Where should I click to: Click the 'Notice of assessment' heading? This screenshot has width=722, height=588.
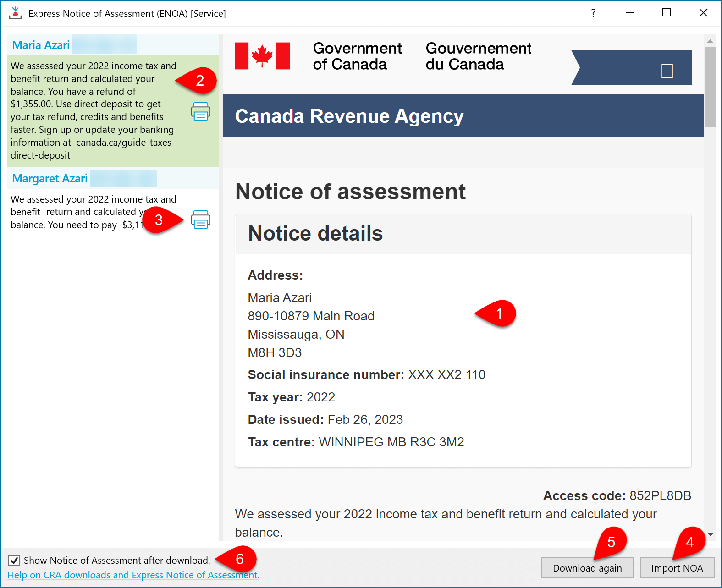pyautogui.click(x=350, y=192)
